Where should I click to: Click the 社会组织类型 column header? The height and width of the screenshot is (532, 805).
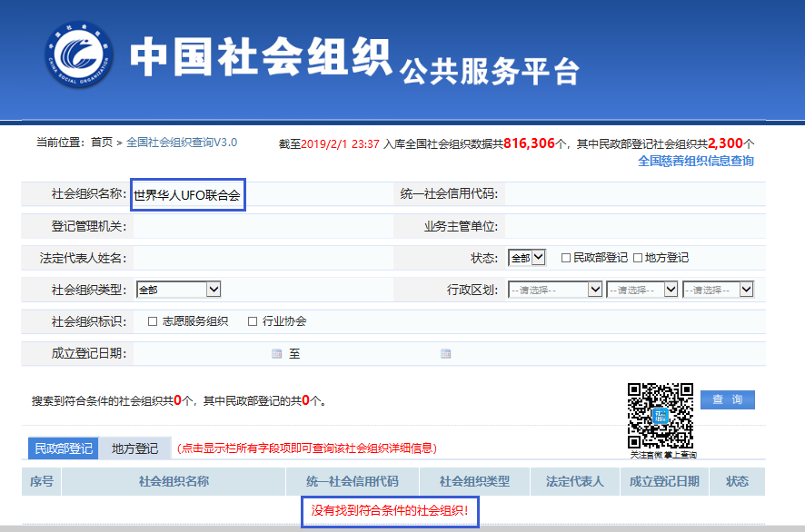click(x=474, y=481)
